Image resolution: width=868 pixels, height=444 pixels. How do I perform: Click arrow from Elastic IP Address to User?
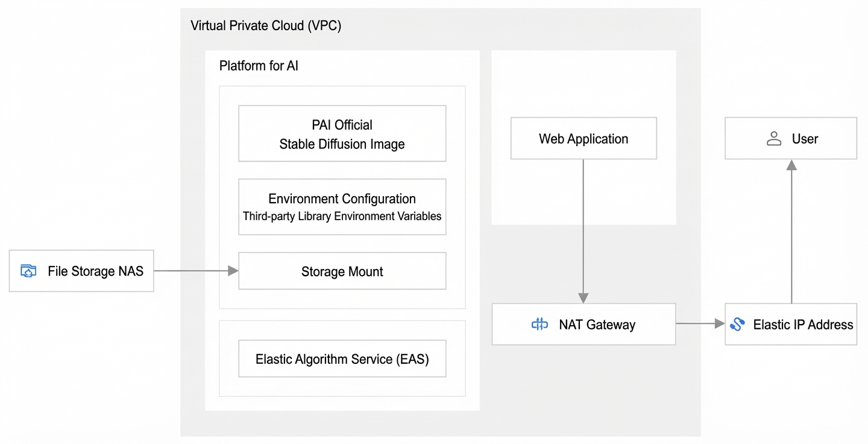[x=791, y=231]
